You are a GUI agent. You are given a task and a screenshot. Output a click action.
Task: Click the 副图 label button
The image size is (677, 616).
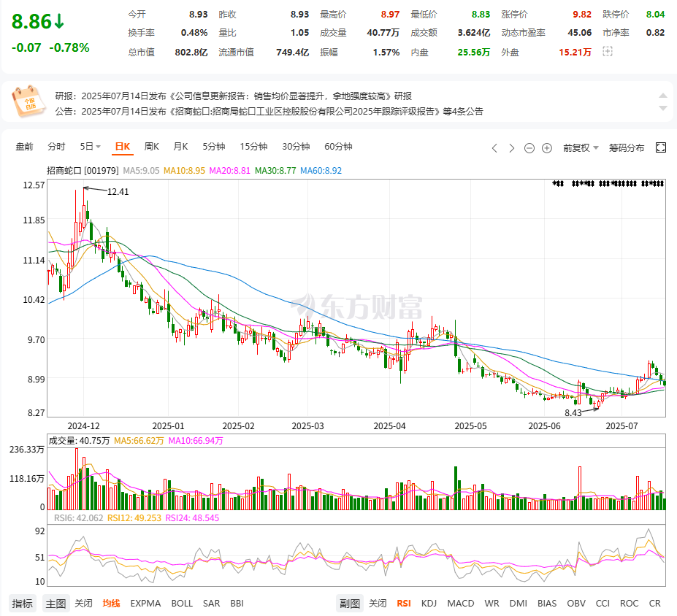(350, 603)
